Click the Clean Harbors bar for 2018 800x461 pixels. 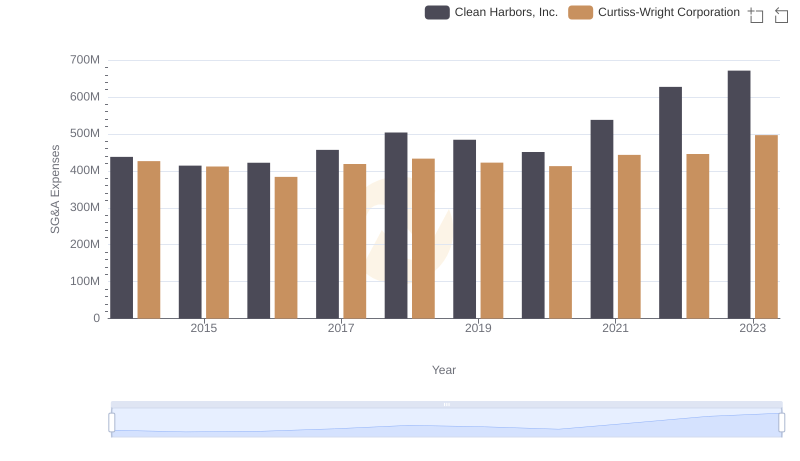point(396,226)
